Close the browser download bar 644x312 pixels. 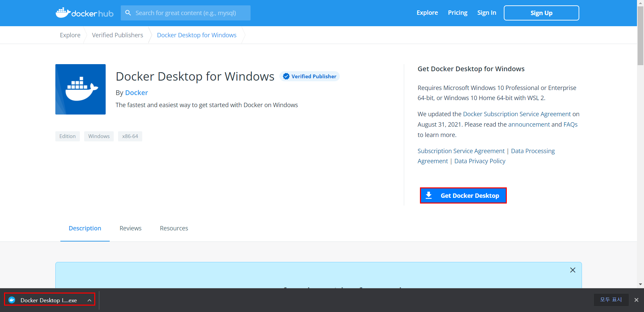[636, 300]
